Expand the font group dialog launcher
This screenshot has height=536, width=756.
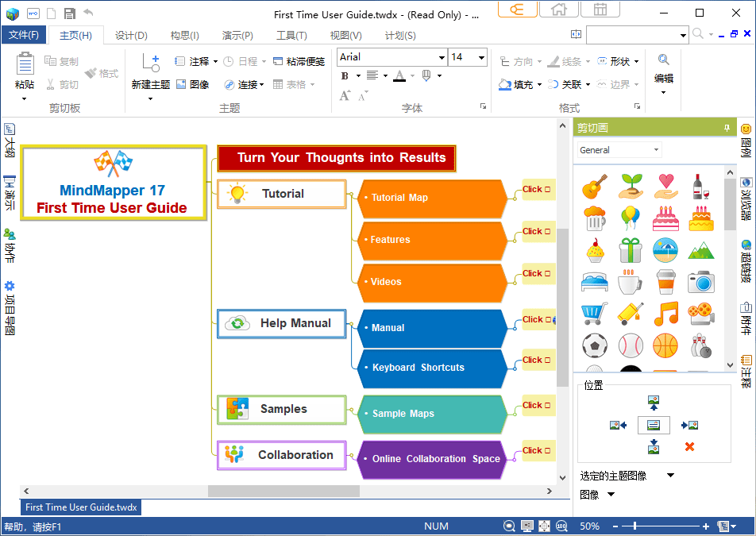483,106
